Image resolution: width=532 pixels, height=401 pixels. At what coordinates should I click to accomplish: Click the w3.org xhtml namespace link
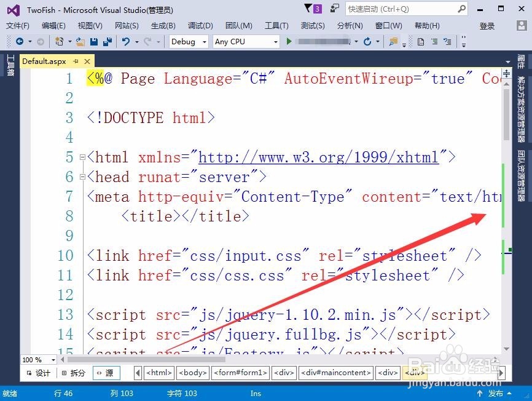[319, 157]
